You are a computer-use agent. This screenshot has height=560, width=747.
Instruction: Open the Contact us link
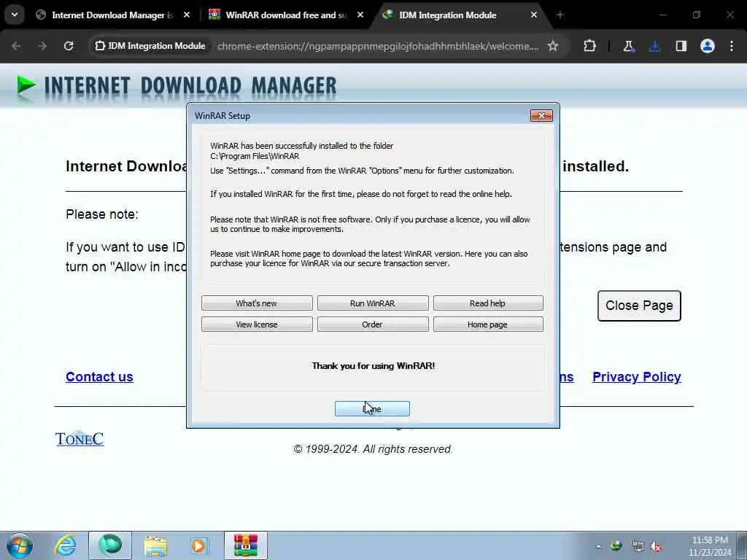click(x=99, y=377)
